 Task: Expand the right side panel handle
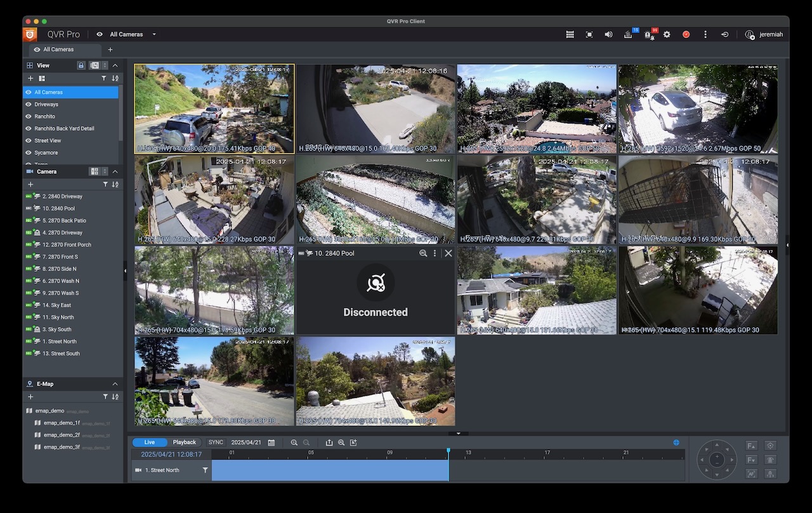click(787, 244)
